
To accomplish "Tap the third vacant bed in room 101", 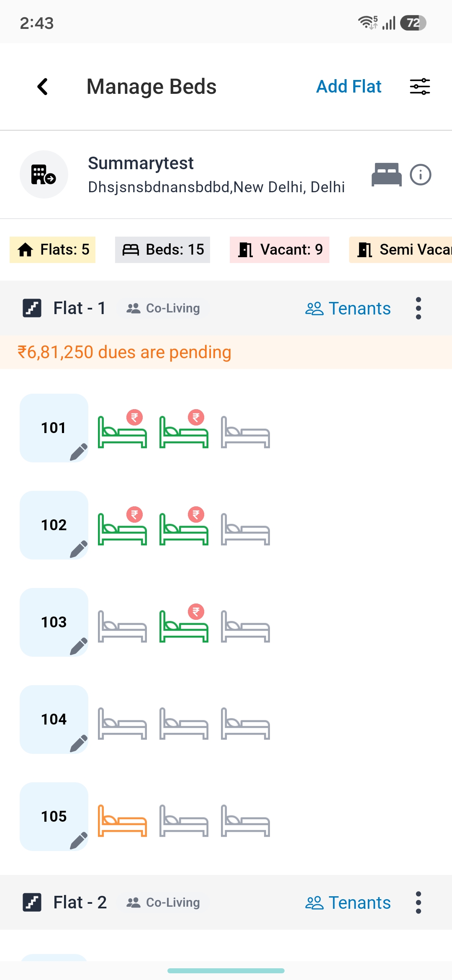I will click(x=245, y=432).
